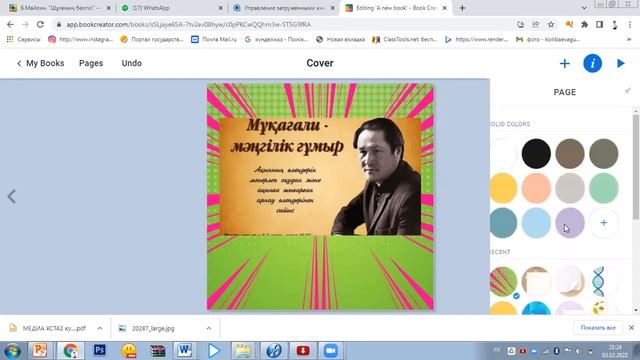Choose the olive gray solid color

point(604,153)
